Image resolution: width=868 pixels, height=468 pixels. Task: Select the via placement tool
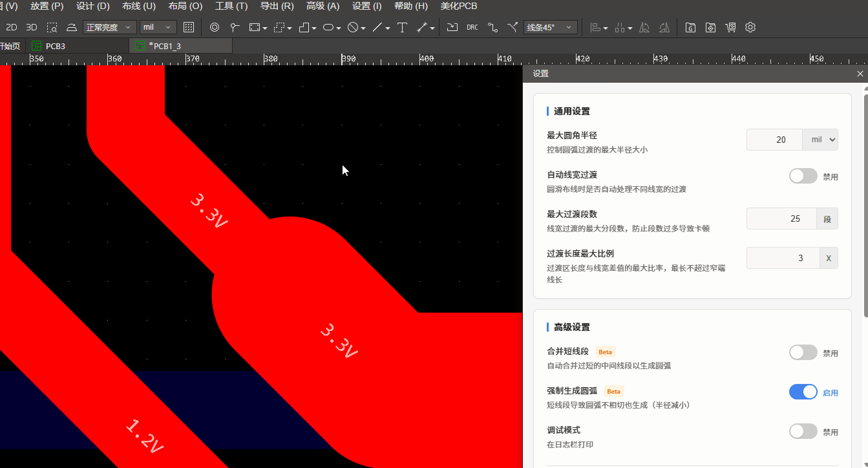click(x=215, y=27)
